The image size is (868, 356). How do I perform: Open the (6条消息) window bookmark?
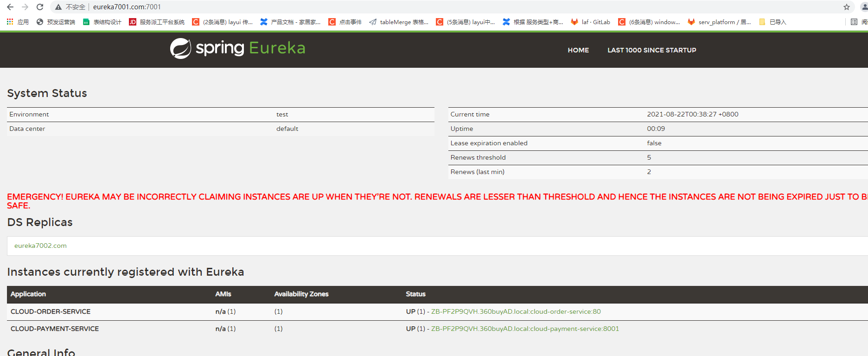649,22
